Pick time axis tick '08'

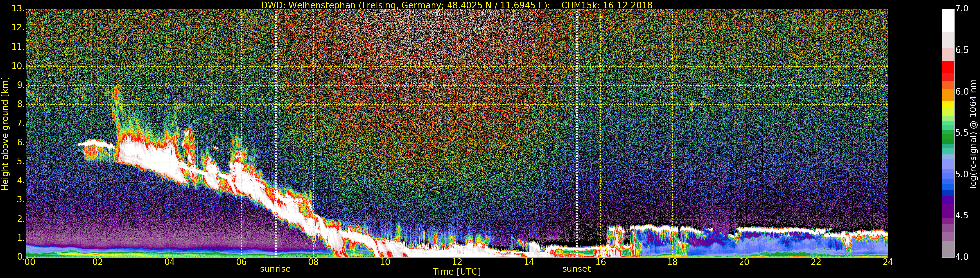pyautogui.click(x=314, y=262)
